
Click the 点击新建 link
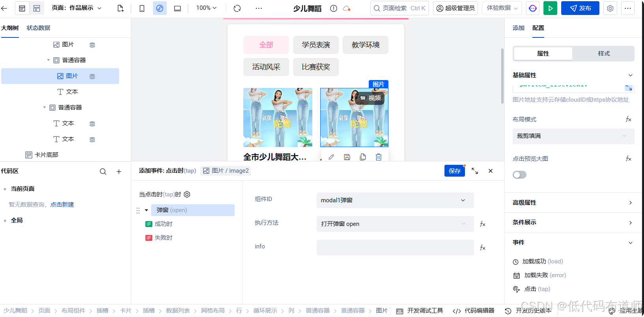[62, 204]
